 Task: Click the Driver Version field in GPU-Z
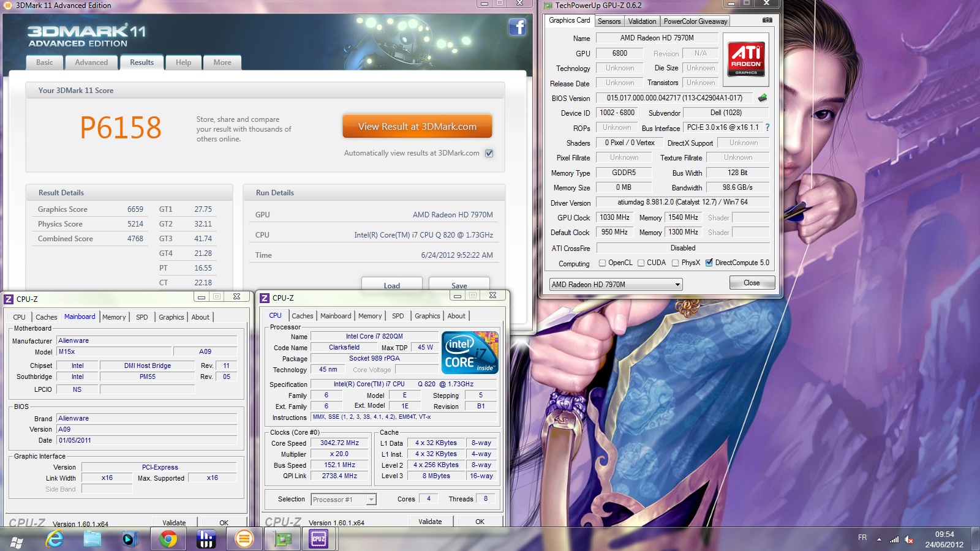tap(682, 202)
